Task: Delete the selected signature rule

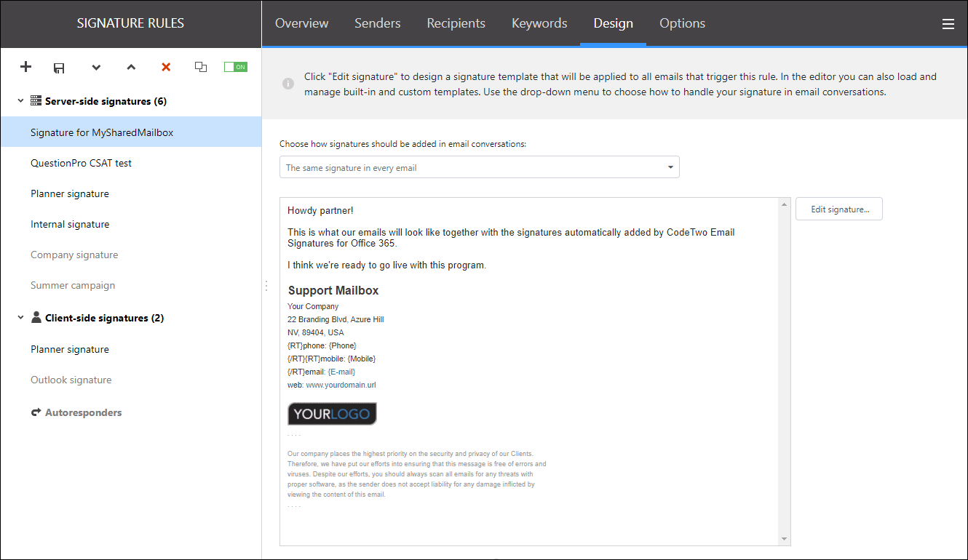Action: (166, 67)
